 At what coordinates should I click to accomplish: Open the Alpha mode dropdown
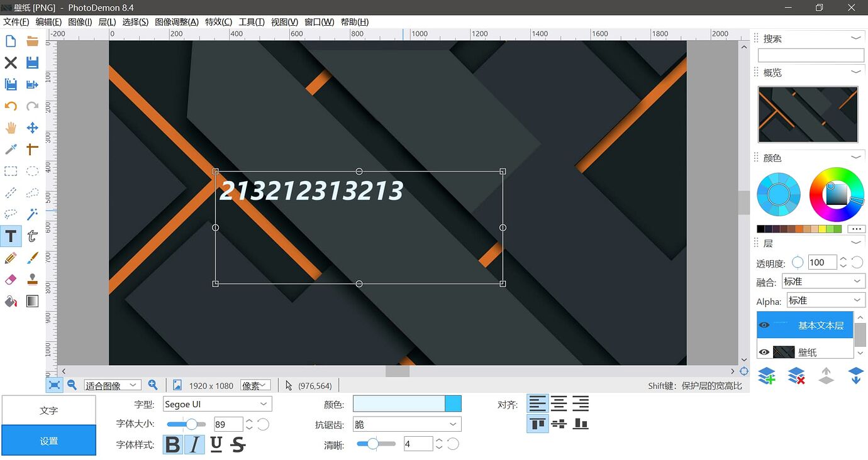(826, 300)
